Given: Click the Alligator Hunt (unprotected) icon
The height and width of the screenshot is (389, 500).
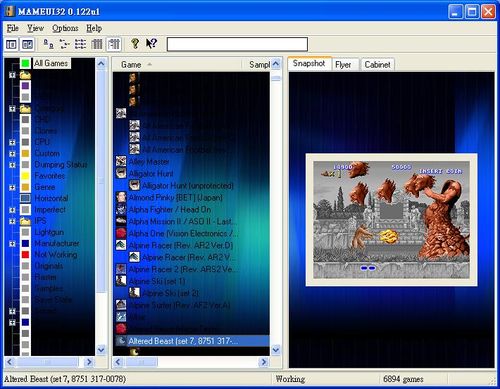Looking at the screenshot, I should [134, 185].
